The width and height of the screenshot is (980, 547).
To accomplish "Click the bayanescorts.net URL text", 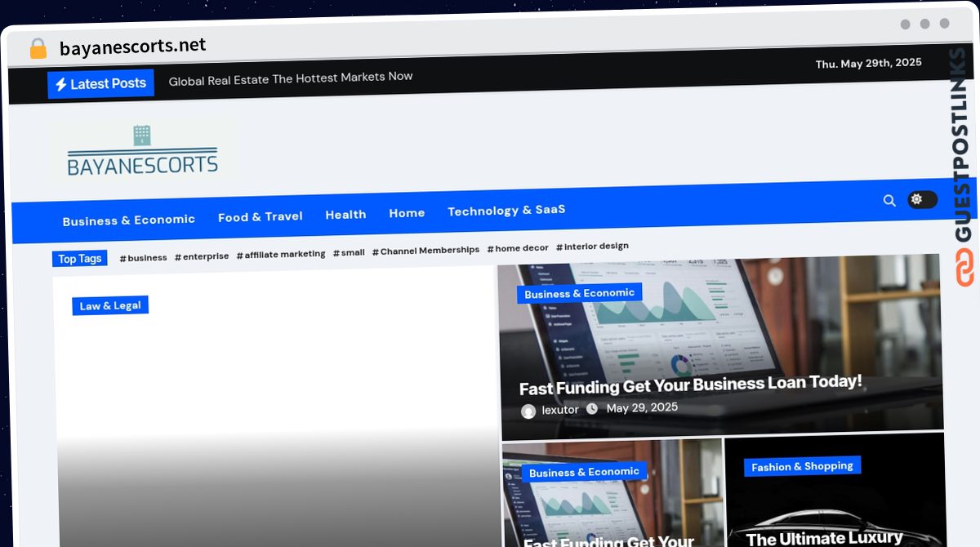I will coord(133,47).
